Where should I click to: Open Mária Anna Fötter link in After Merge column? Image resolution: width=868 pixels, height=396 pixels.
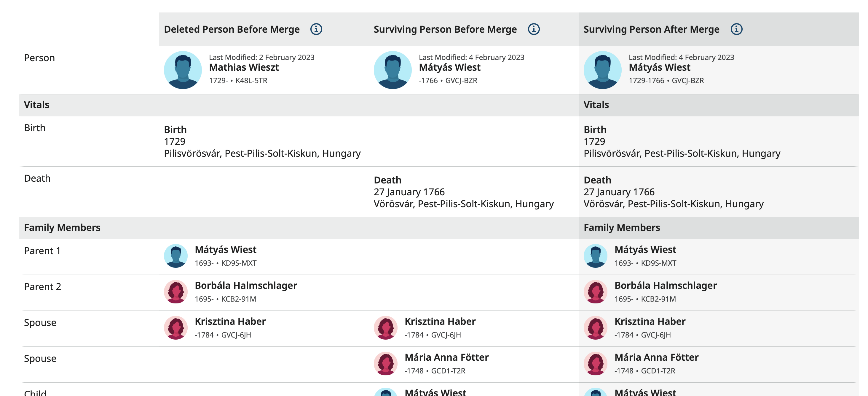click(656, 357)
